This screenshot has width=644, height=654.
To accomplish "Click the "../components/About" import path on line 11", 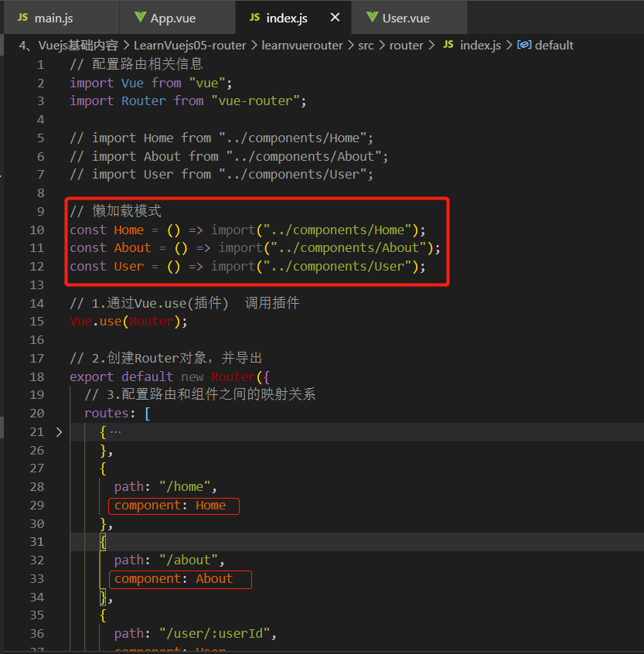I will pyautogui.click(x=349, y=247).
